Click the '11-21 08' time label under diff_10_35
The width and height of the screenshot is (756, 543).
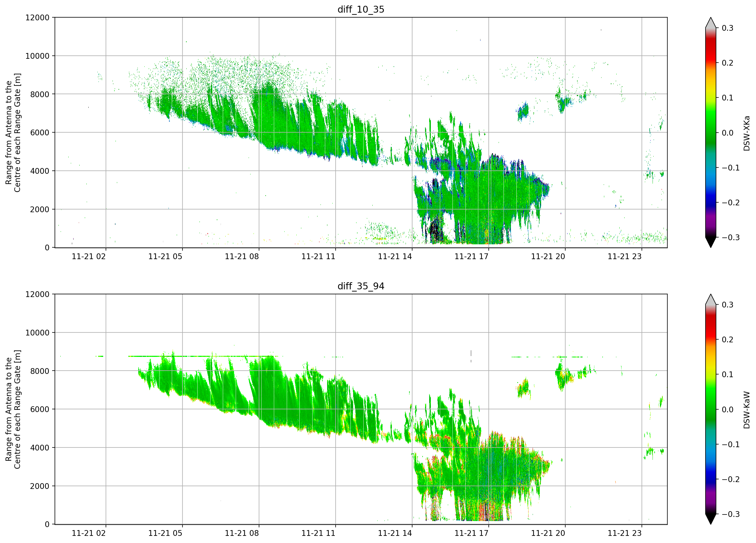(x=242, y=256)
